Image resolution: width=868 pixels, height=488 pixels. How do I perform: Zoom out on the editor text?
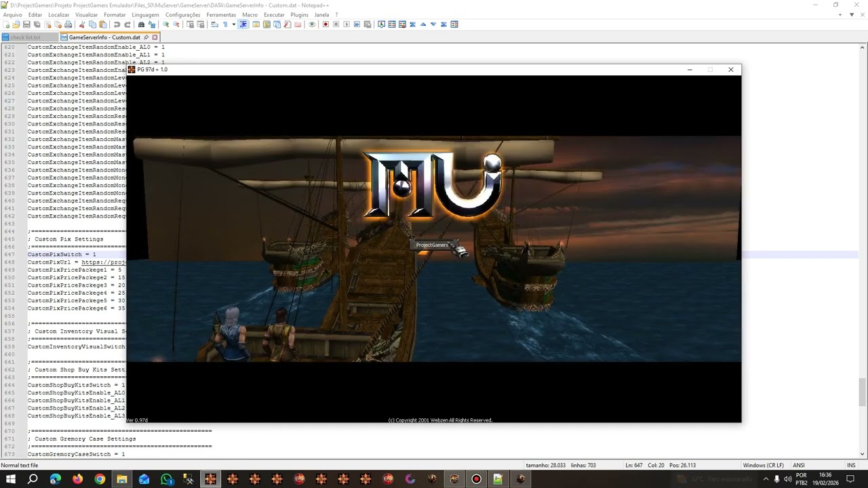click(176, 24)
